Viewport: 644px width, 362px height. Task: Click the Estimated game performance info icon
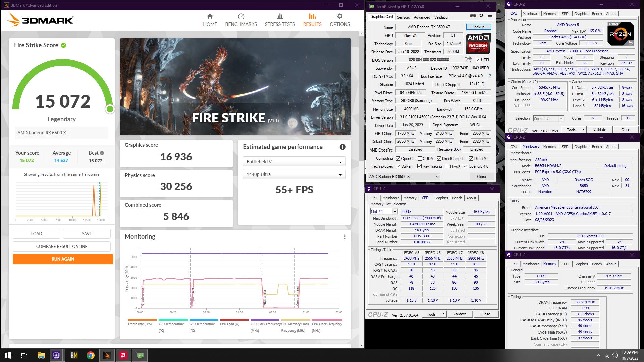pos(342,147)
